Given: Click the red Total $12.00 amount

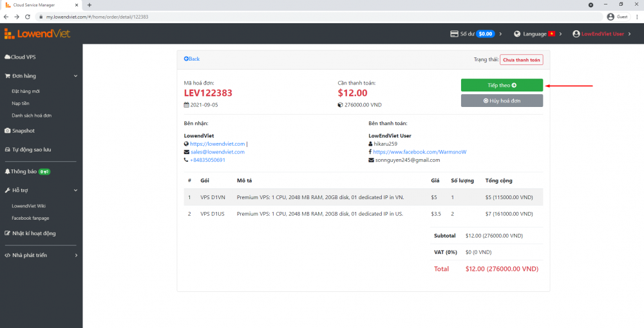Looking at the screenshot, I should tap(502, 269).
